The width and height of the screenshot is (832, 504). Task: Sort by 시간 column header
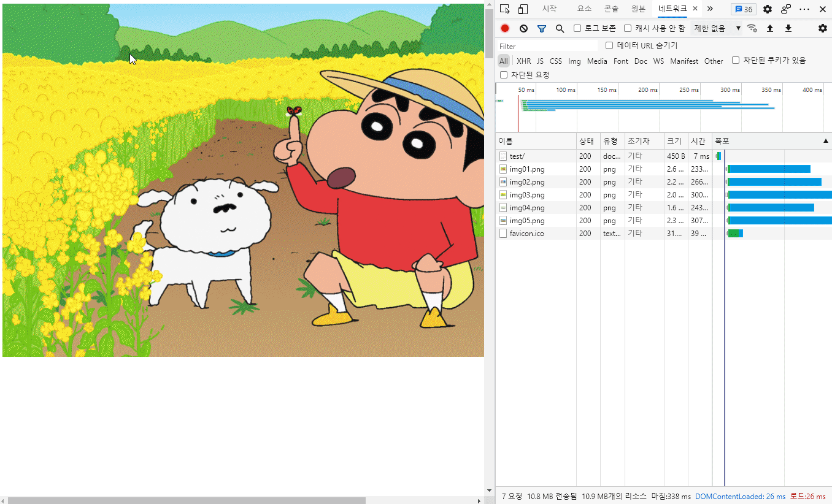(x=700, y=141)
